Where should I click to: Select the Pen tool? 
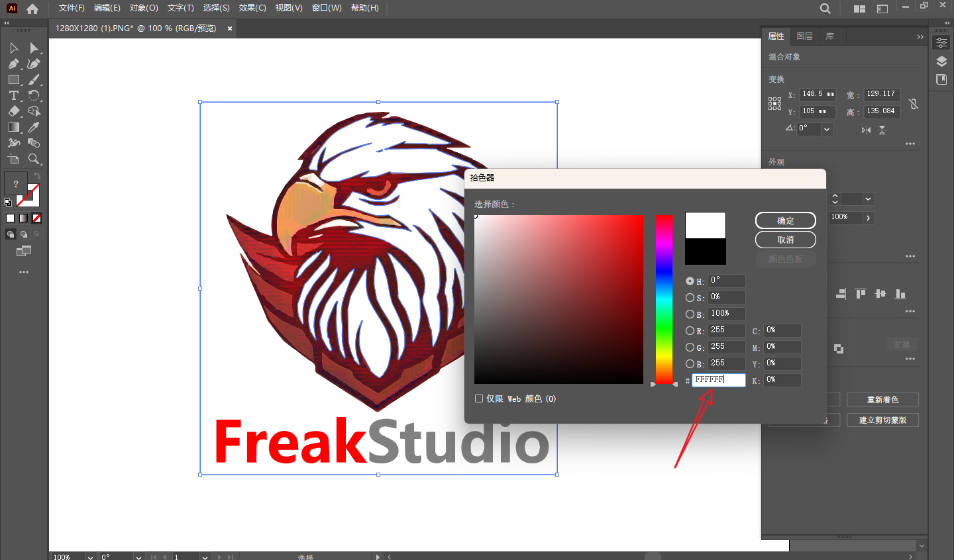14,64
